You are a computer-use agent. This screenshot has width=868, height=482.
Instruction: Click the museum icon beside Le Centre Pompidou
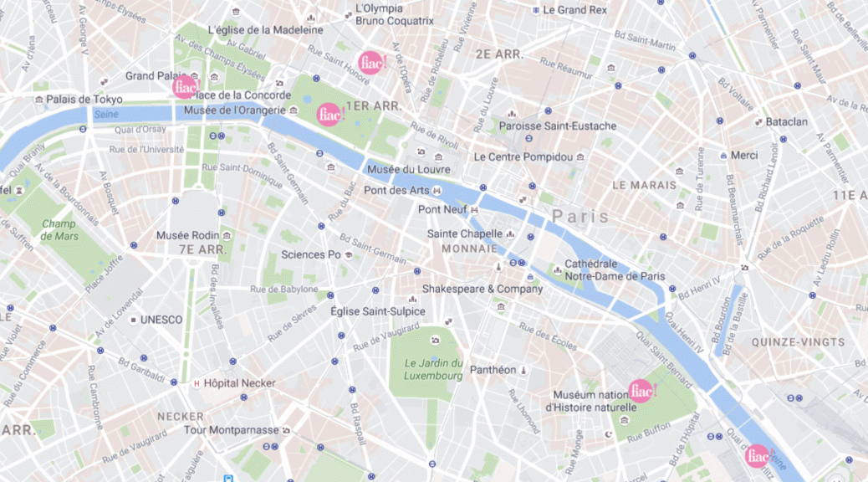[580, 157]
